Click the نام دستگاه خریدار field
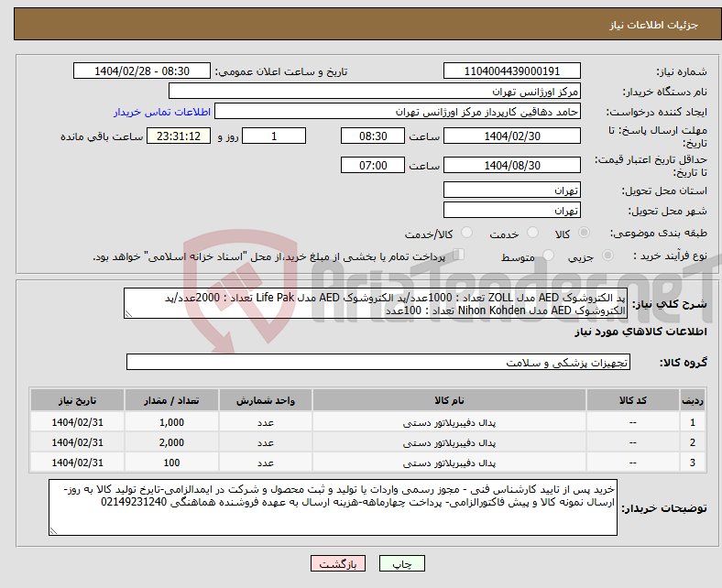The image size is (722, 588). 375,92
